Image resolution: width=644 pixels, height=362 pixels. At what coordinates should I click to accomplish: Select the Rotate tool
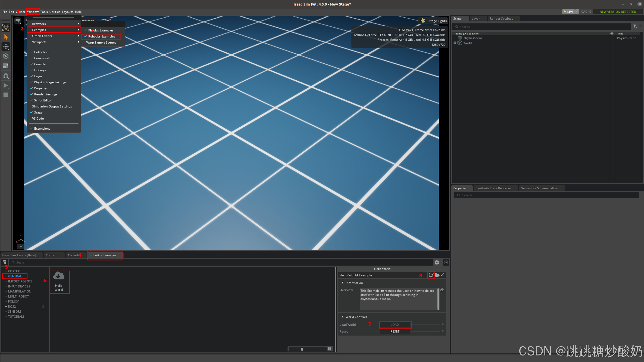[6, 56]
